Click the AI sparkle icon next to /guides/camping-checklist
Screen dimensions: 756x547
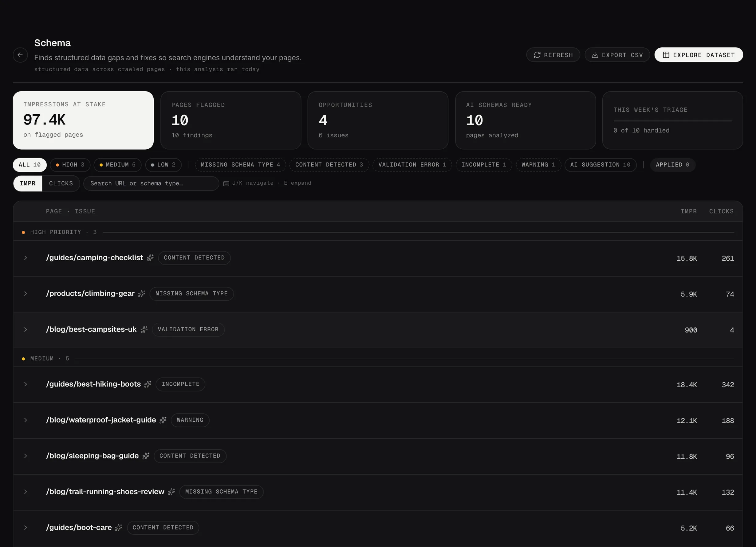coord(150,258)
